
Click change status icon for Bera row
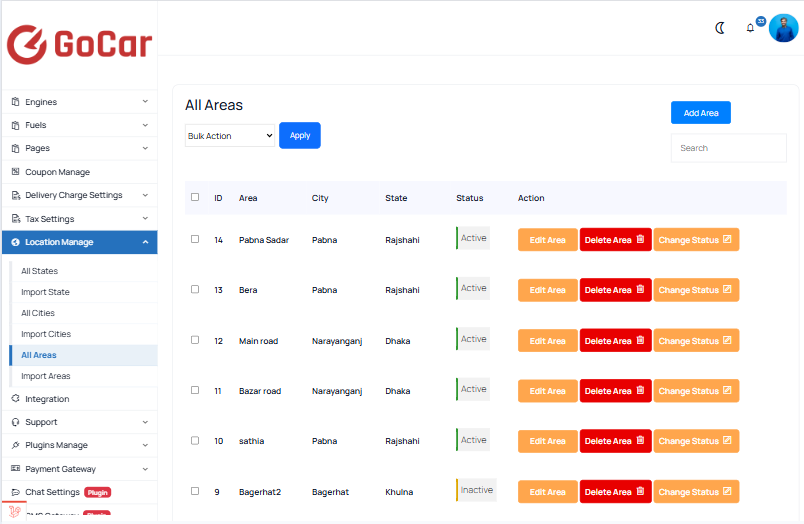(x=727, y=289)
